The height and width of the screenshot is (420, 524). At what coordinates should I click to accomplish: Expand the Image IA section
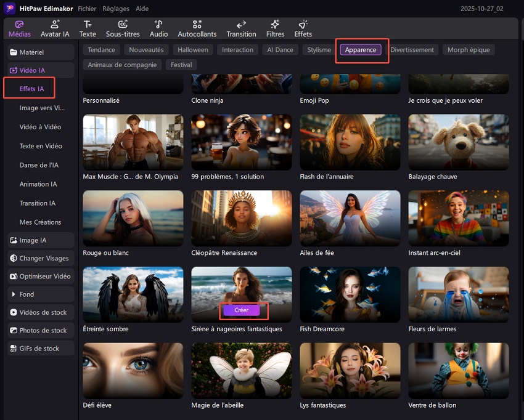(x=41, y=240)
